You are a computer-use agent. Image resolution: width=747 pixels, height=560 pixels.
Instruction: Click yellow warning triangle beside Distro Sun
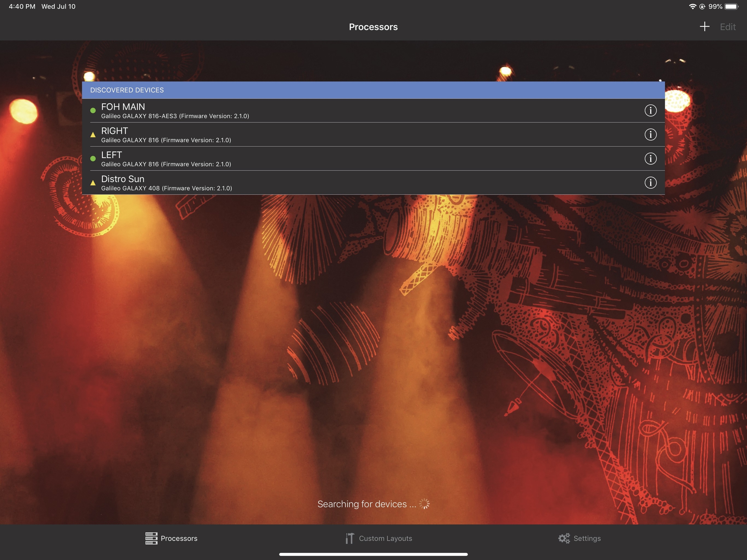pos(93,183)
